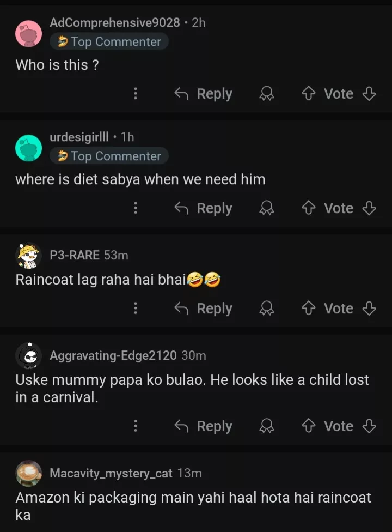Downvote AdComprehensive9028's "Who is this ?" comment
392x532 pixels.
[369, 94]
